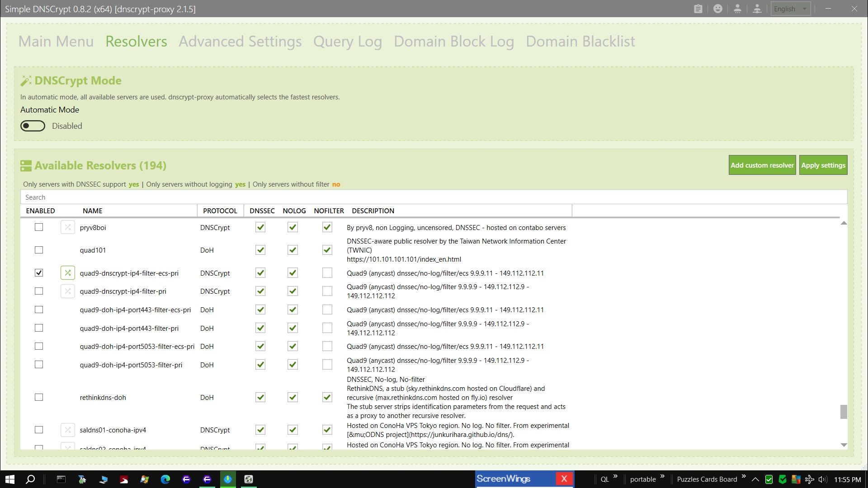Open the Query Log tab

point(347,42)
